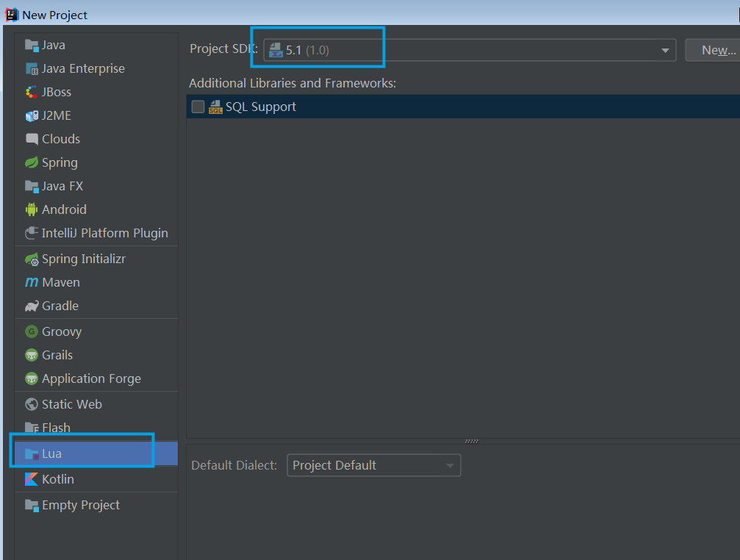Select Grails project type
Viewport: 740px width, 560px height.
pyautogui.click(x=96, y=355)
